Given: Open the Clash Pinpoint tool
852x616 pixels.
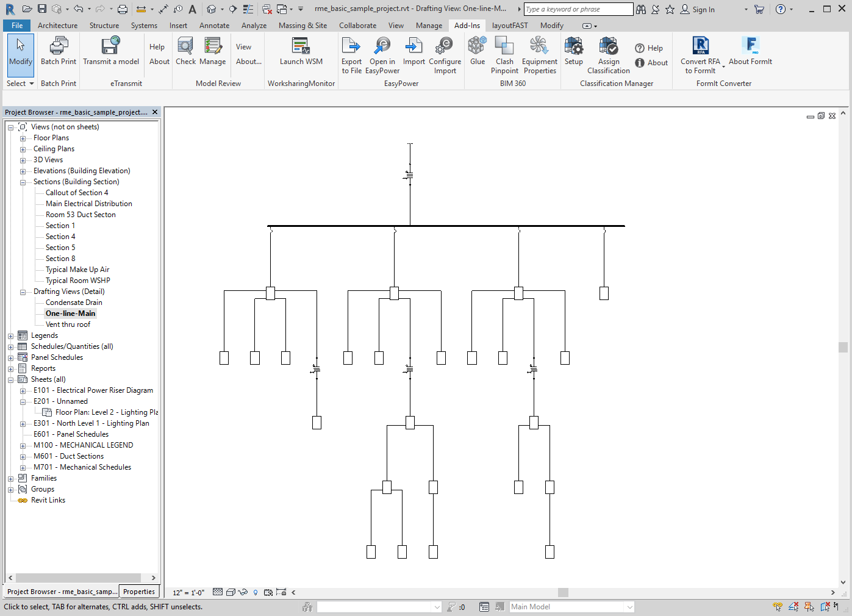Looking at the screenshot, I should coord(504,46).
